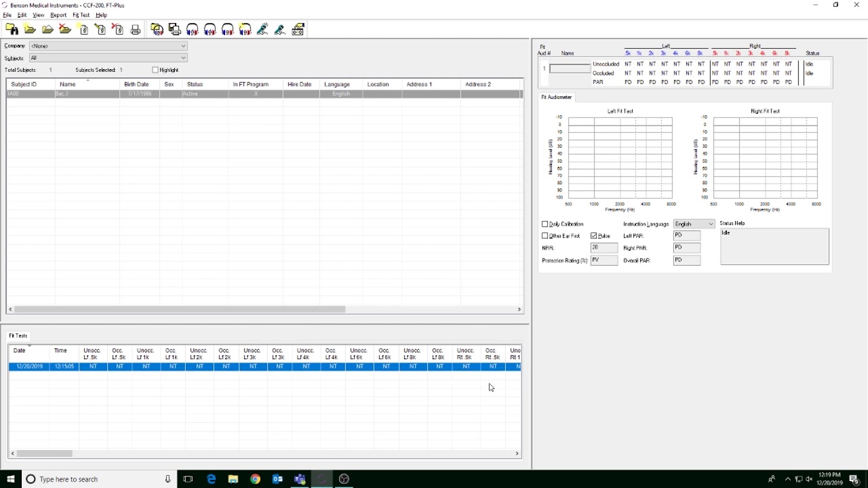
Task: Launch Microsoft Edge from taskbar
Action: tap(211, 479)
